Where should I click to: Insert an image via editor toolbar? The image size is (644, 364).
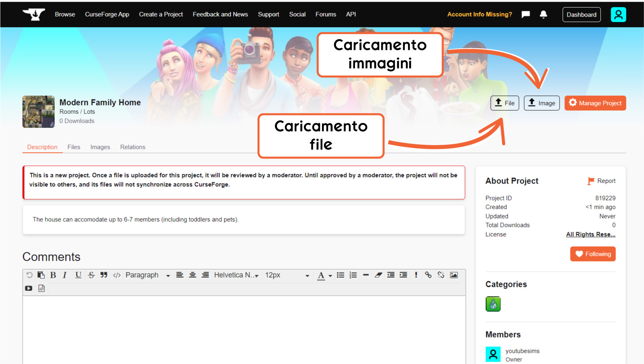pos(454,275)
